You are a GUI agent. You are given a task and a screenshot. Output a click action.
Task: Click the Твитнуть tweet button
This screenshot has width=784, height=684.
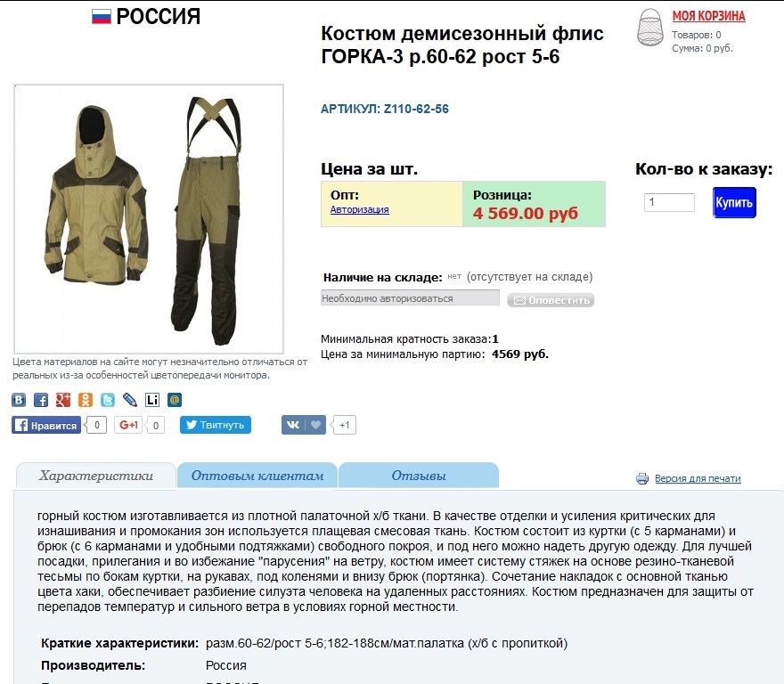216,425
